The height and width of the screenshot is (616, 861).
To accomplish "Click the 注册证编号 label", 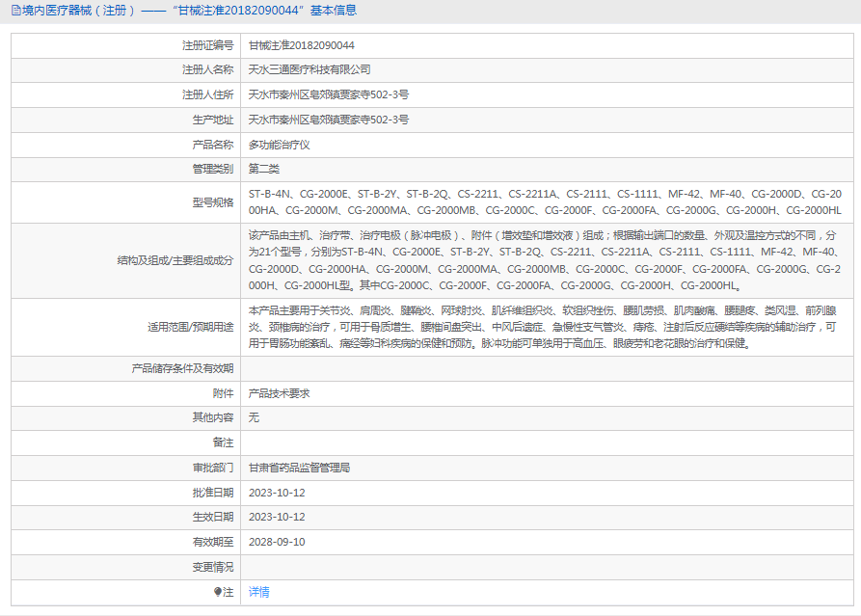I will click(207, 45).
